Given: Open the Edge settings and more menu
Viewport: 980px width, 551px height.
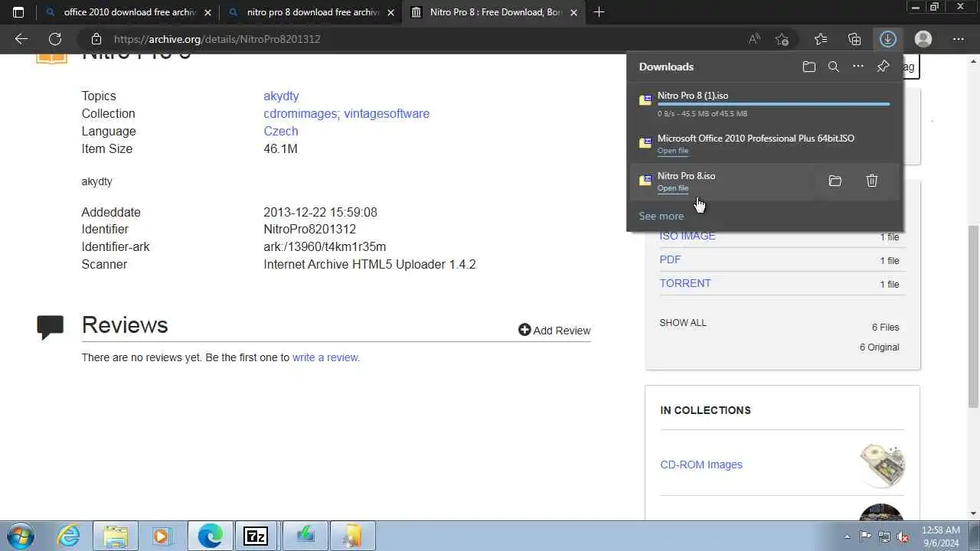Looking at the screenshot, I should pos(959,39).
